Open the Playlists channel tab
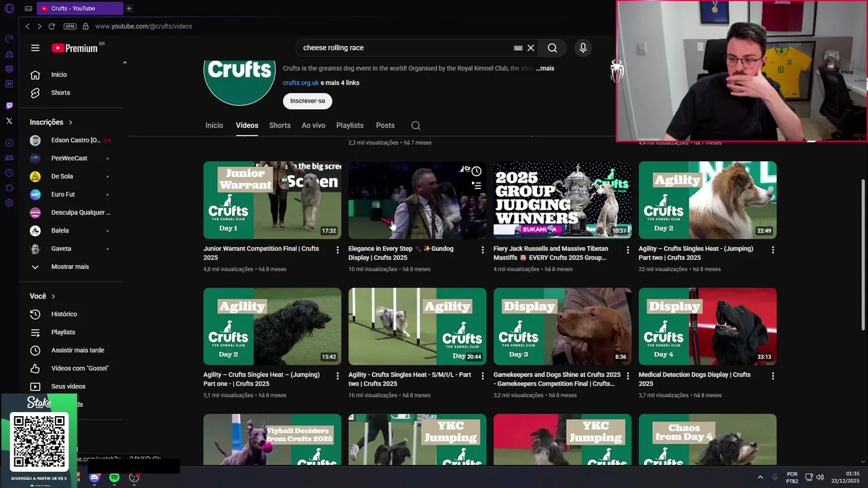Viewport: 868px width, 488px height. 350,125
